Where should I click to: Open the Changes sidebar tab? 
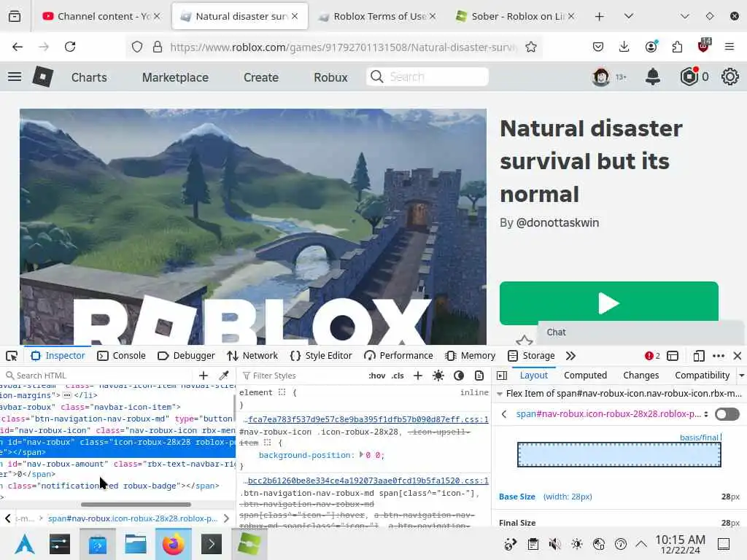[x=640, y=376]
